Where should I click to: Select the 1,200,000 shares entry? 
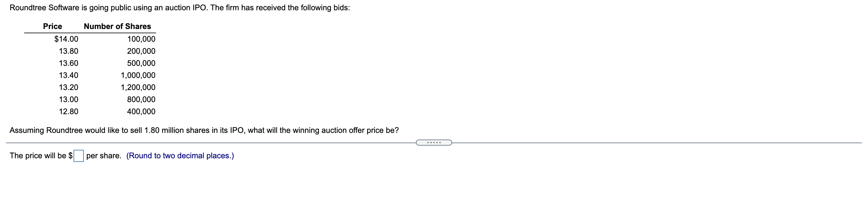[x=138, y=87]
